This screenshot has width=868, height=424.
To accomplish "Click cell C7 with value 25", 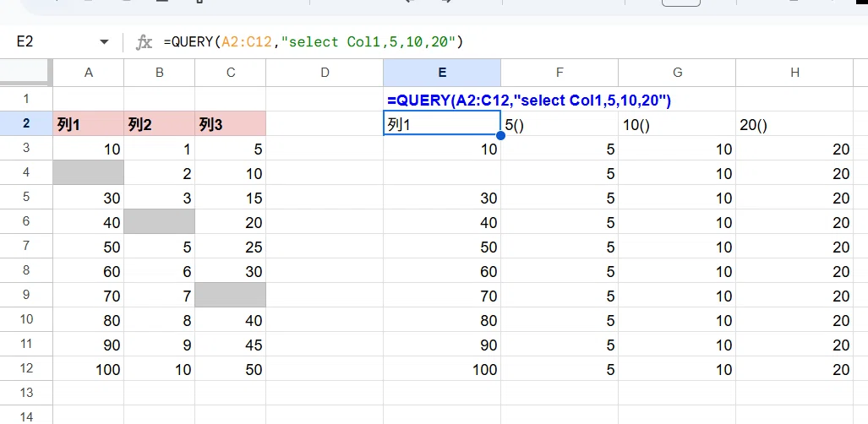I will click(x=230, y=246).
